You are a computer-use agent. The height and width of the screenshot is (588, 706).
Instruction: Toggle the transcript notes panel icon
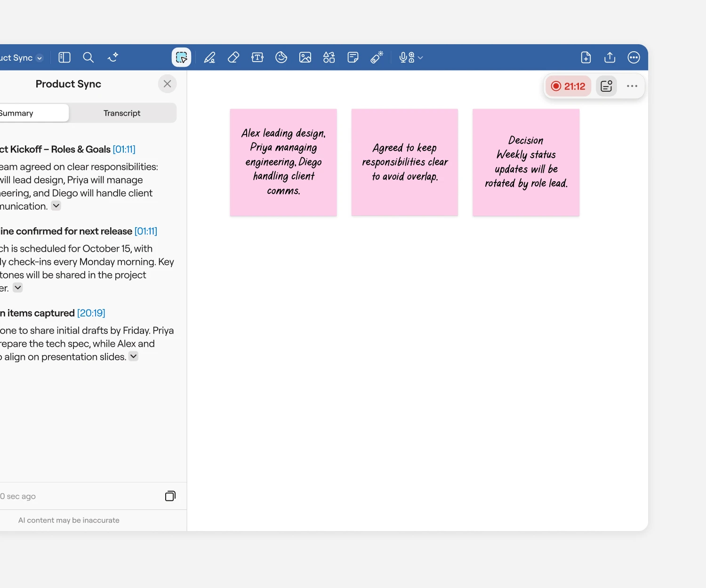click(606, 86)
